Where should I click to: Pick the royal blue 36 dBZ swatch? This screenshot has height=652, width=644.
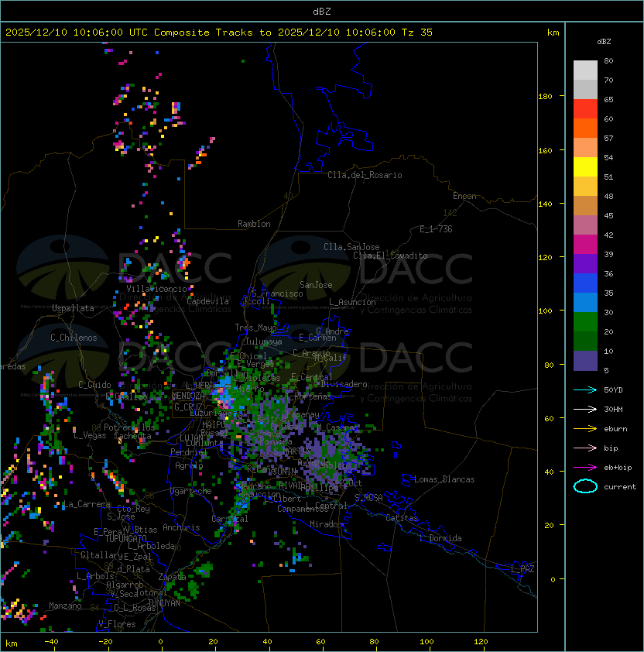(585, 283)
